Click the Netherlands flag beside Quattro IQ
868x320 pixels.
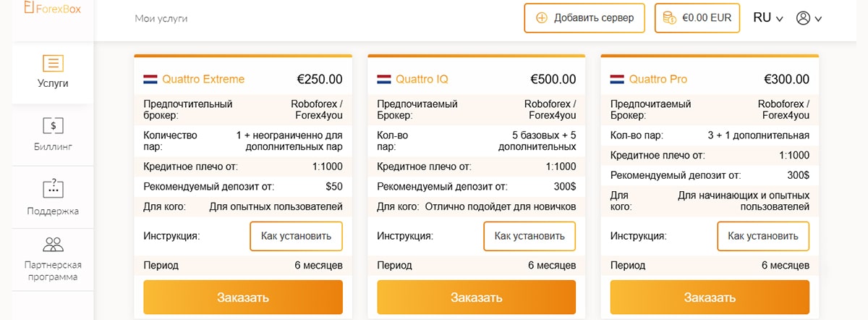tap(384, 80)
